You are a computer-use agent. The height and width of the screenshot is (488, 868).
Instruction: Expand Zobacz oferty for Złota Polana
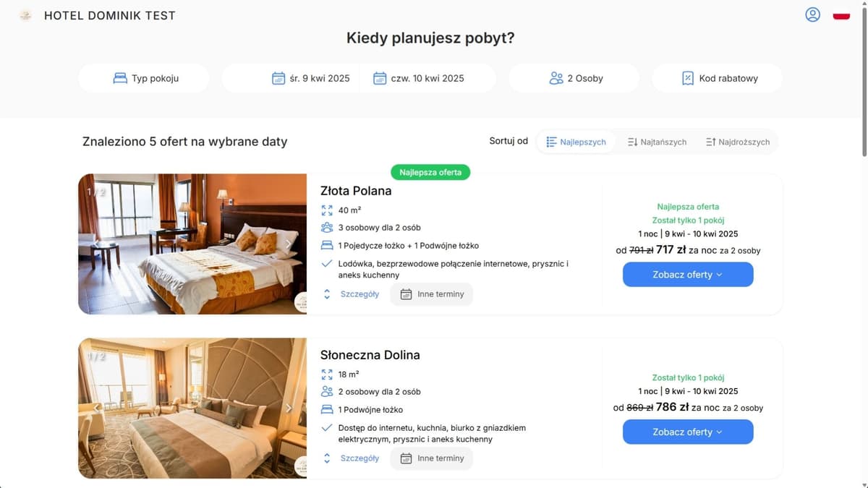pyautogui.click(x=687, y=275)
